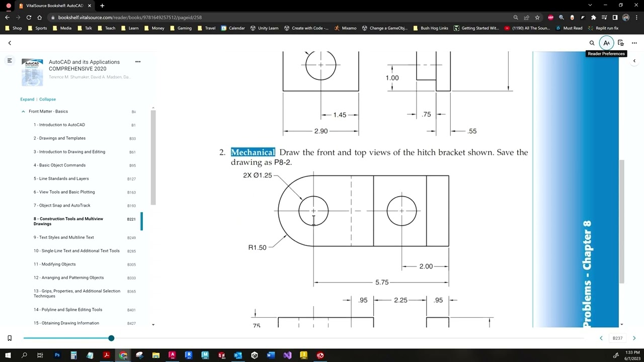Click the back arrow to leave book
Screen dimensions: 644x362
(10, 43)
